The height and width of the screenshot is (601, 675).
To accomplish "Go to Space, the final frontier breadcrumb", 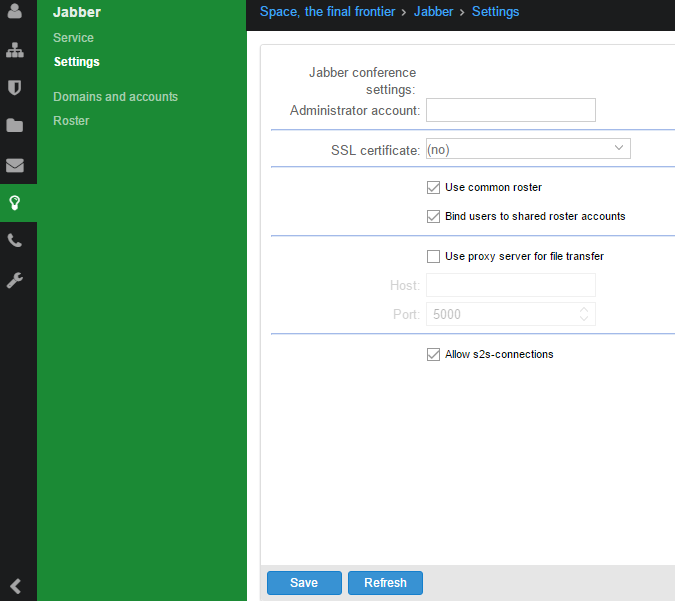I will point(327,12).
